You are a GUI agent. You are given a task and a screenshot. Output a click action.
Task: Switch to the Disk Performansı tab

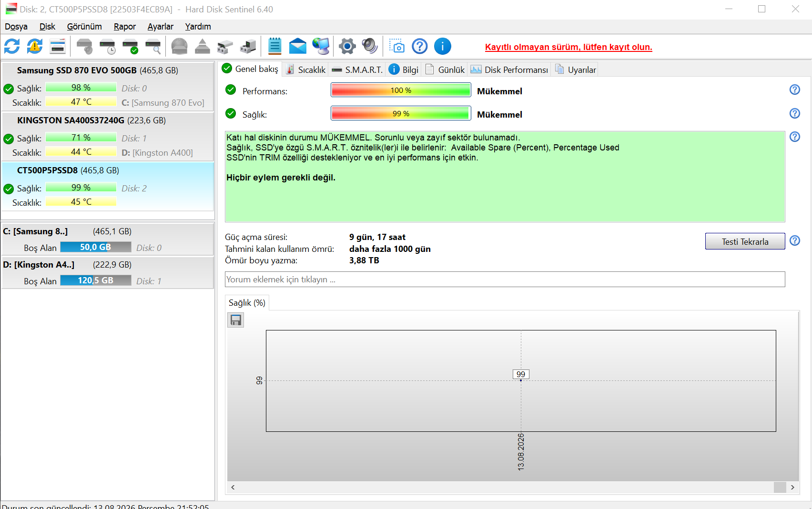point(509,70)
